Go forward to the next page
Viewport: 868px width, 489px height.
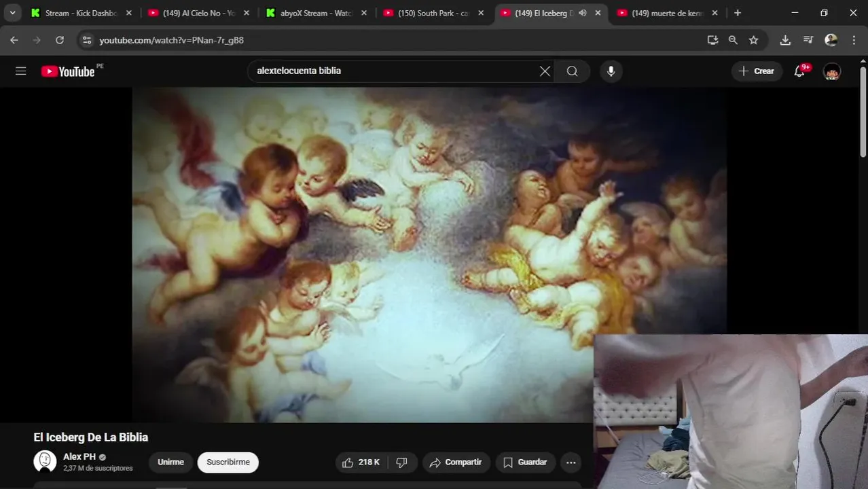coord(37,40)
